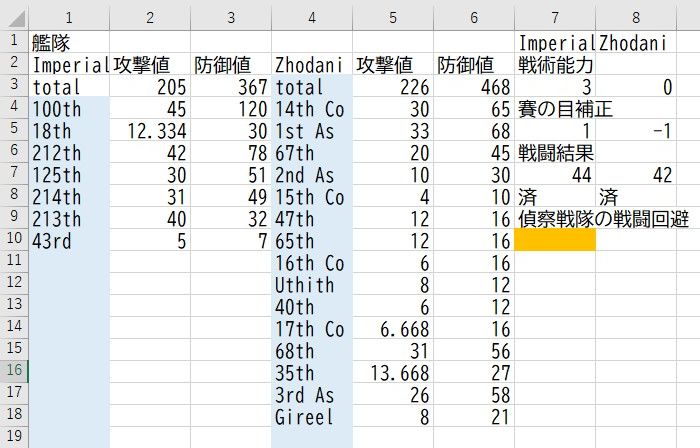Select the 17th Co fleet cell
The width and height of the screenshot is (700, 448).
[x=312, y=328]
